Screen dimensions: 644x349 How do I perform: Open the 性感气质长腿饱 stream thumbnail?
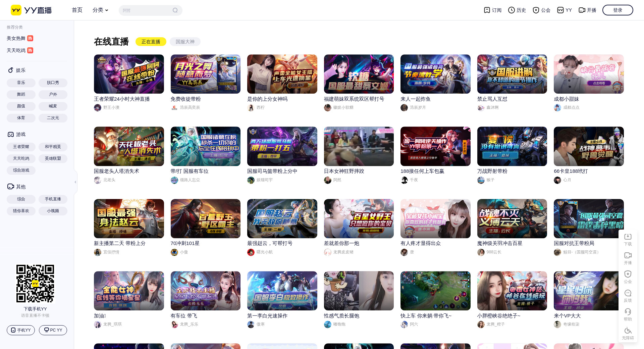[359, 291]
